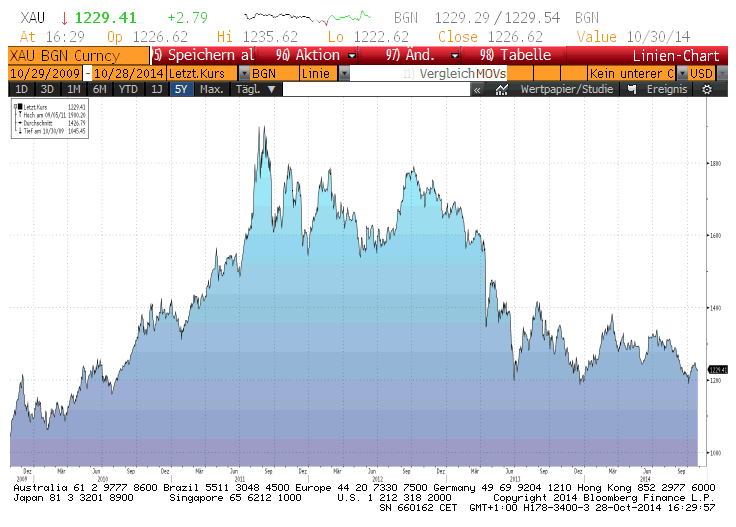Expand the Letzt.Kurs dropdown
Image resolution: width=736 pixels, height=527 pixels.
pyautogui.click(x=243, y=74)
